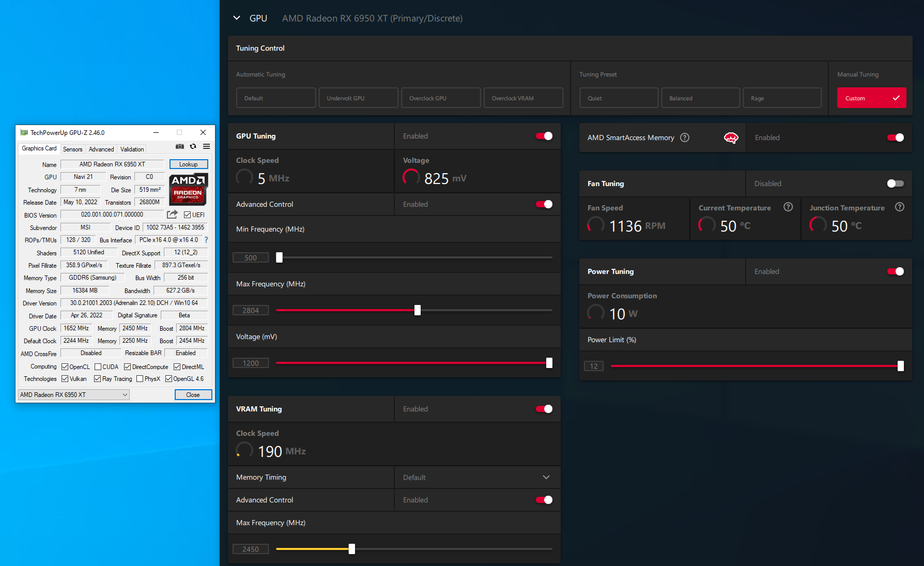The width and height of the screenshot is (924, 566).
Task: Click the SmartAccess Memory brain icon
Action: (731, 137)
